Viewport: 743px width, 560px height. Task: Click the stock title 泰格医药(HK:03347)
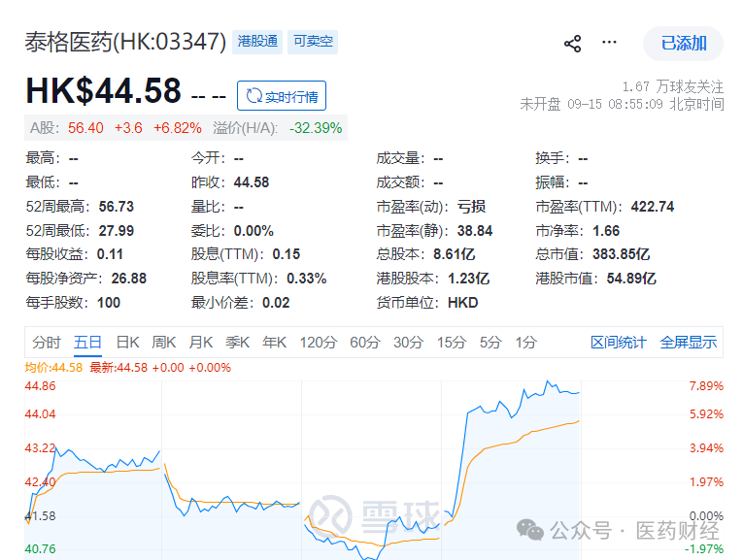tap(125, 42)
